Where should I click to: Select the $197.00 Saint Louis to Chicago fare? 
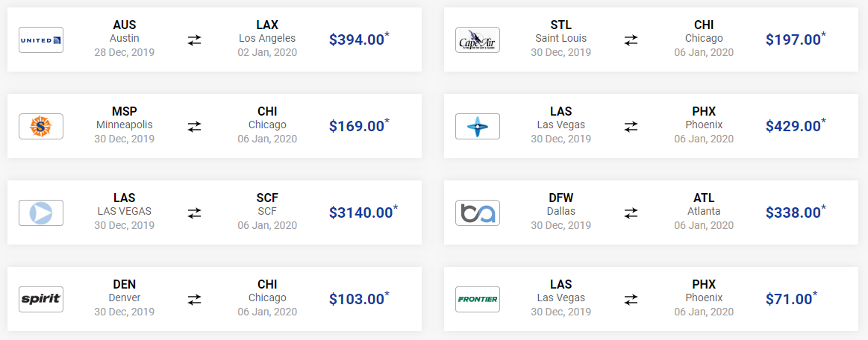796,40
